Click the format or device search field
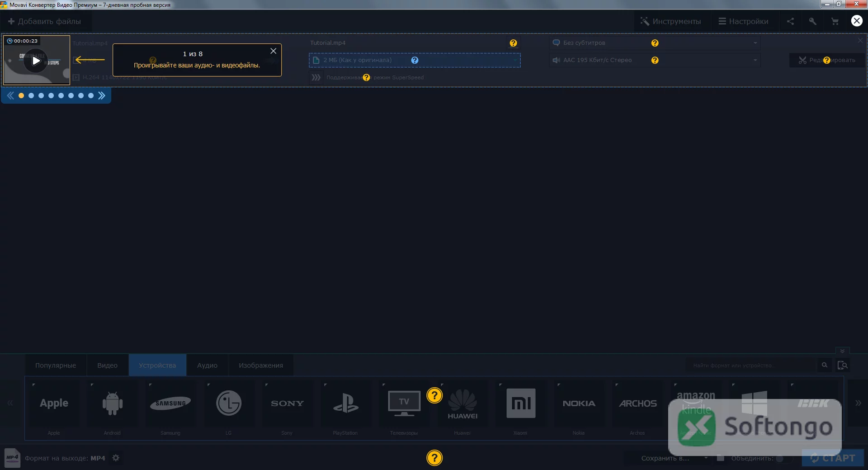 [750, 365]
